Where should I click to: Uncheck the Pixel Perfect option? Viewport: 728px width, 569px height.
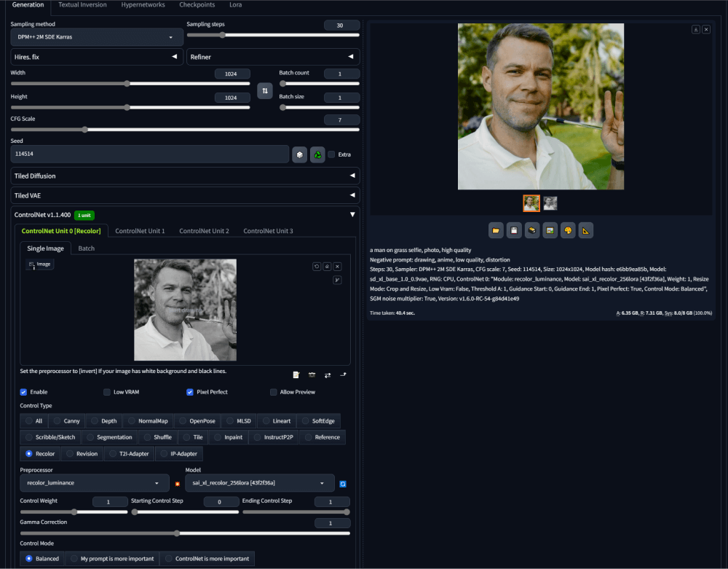[190, 392]
